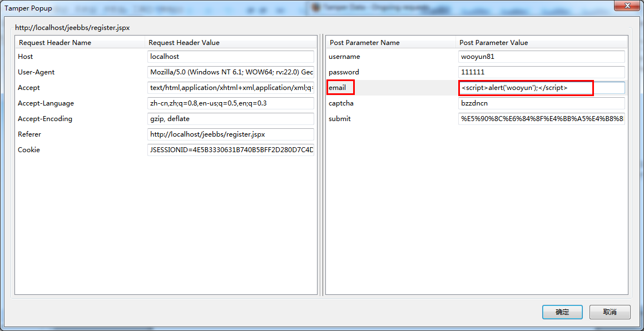644x331 pixels.
Task: Click into the Accept header value field
Action: click(x=231, y=88)
